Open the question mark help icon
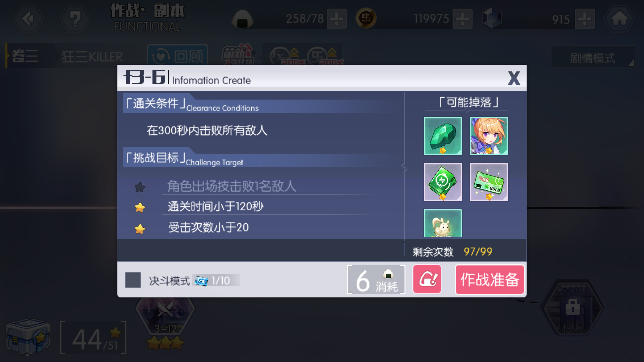The width and height of the screenshot is (644, 362). (75, 19)
